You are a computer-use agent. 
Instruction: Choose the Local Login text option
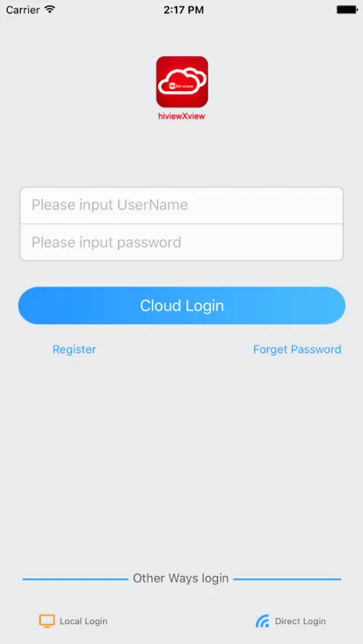tap(84, 621)
